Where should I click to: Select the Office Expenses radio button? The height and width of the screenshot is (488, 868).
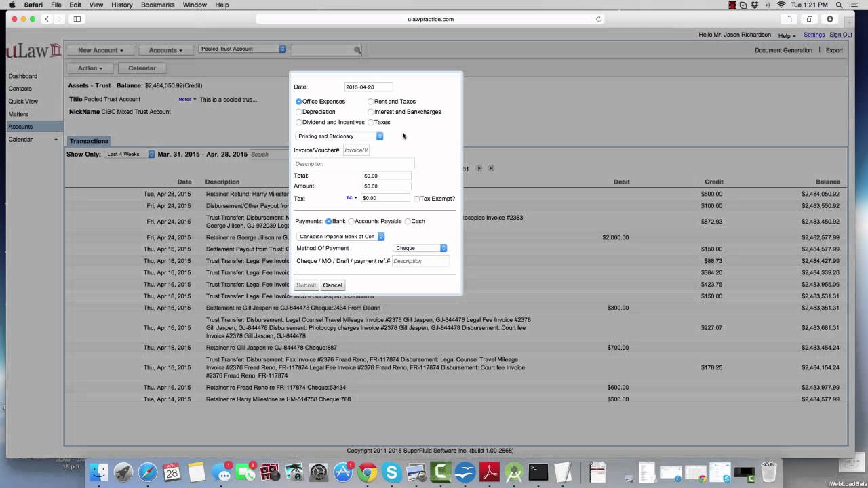(299, 102)
